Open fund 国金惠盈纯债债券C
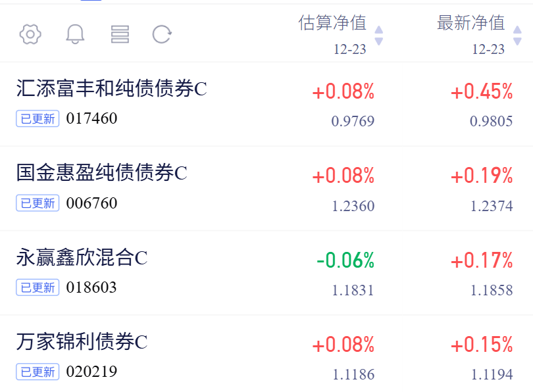 pos(101,172)
